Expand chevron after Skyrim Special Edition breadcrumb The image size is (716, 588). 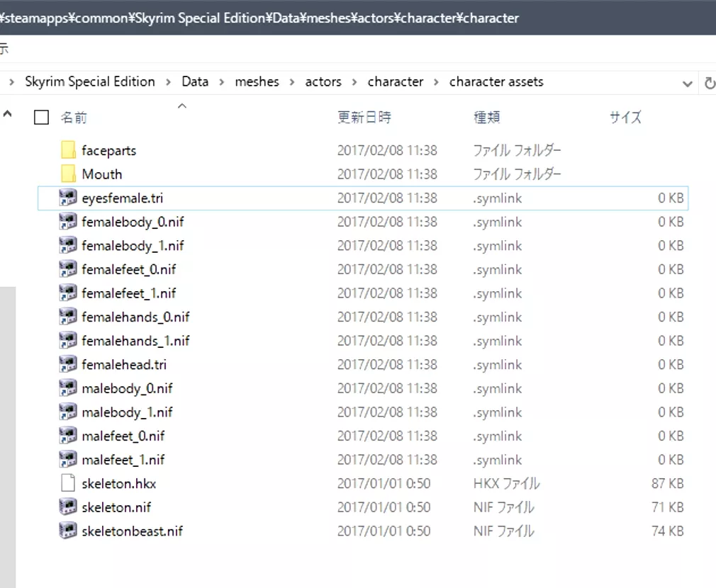(x=169, y=82)
